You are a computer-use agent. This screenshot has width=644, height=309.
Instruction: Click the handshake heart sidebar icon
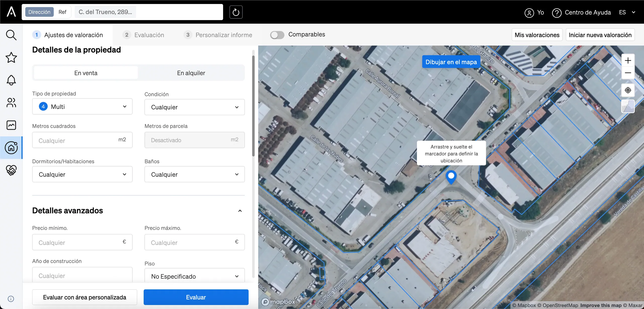point(11,170)
